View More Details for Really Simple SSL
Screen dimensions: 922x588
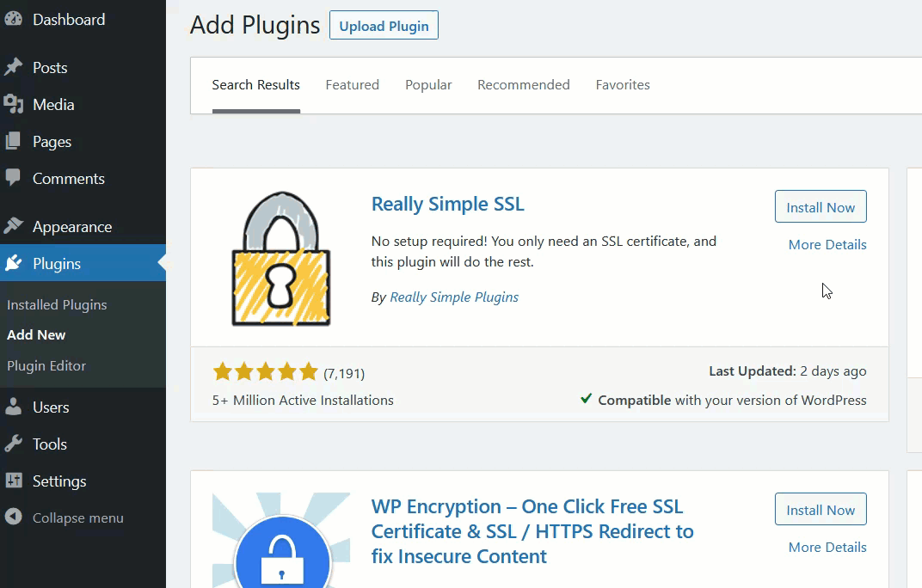pyautogui.click(x=827, y=245)
